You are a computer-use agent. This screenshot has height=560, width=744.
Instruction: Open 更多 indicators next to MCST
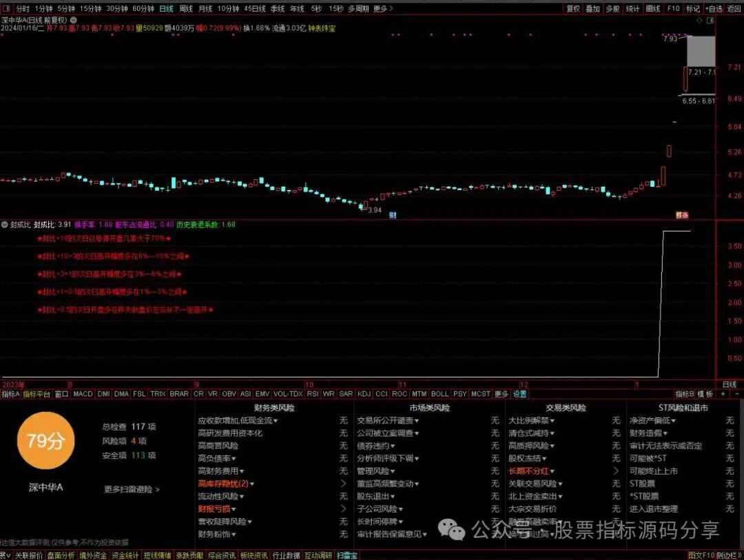pyautogui.click(x=501, y=394)
